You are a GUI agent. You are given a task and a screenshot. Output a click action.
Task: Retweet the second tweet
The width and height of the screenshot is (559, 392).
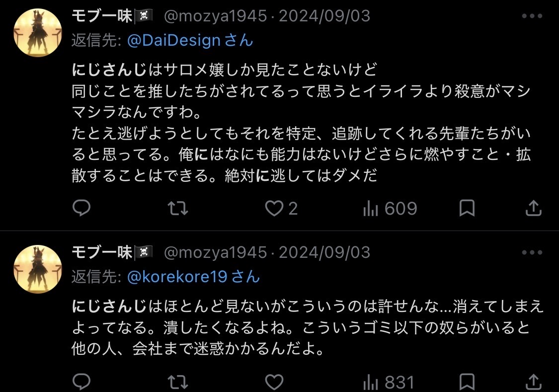point(178,382)
